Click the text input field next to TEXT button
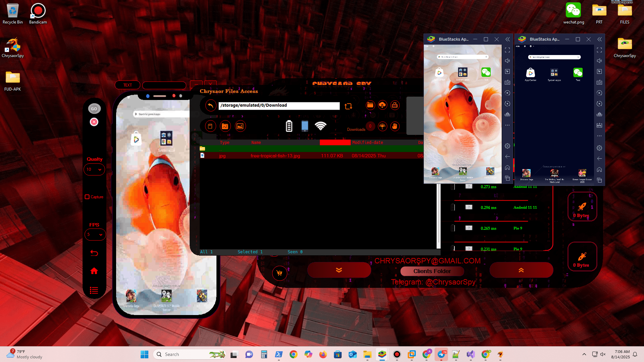The width and height of the screenshot is (644, 362). [x=164, y=85]
